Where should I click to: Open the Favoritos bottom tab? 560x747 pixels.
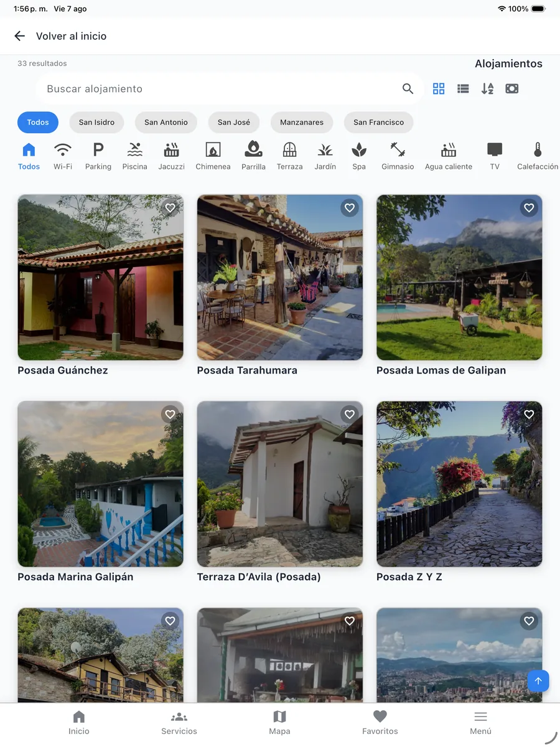(380, 723)
